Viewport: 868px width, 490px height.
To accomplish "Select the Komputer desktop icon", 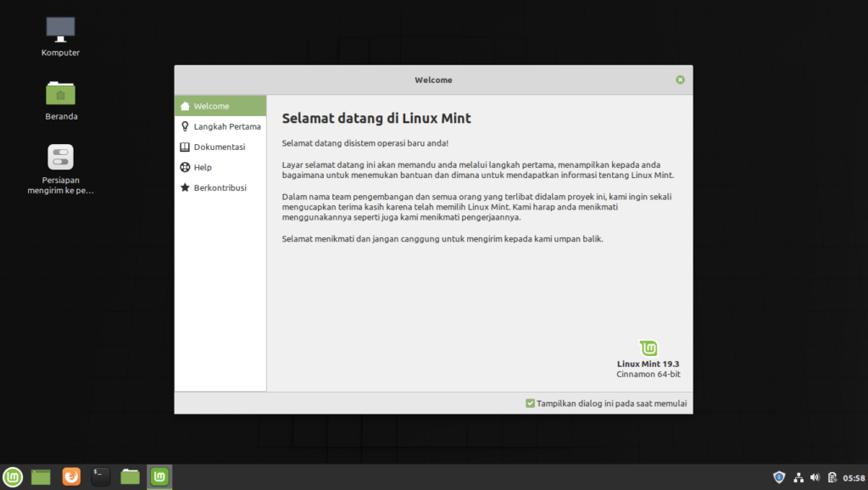I will tap(60, 36).
